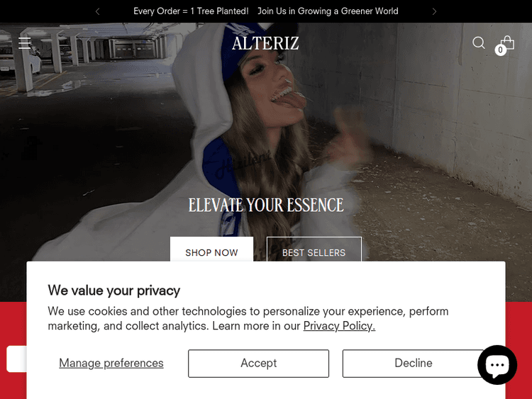This screenshot has width=532, height=399.
Task: Accept the cookie privacy notice
Action: [x=258, y=363]
